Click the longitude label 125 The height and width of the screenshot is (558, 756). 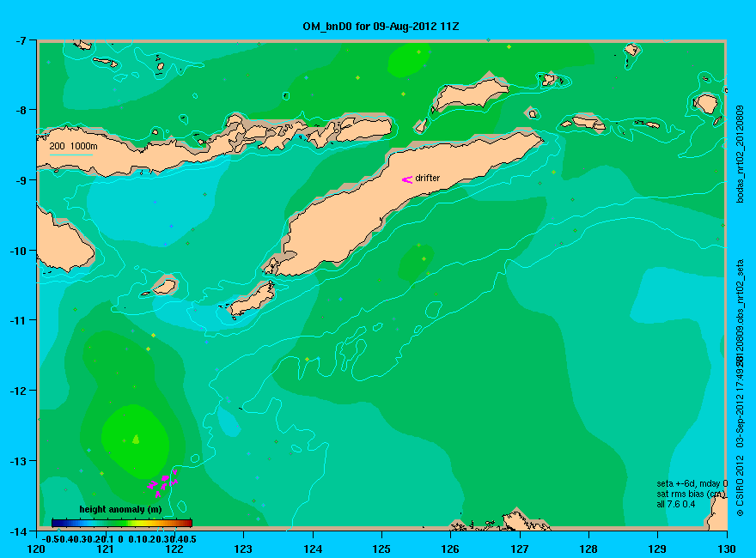coord(381,549)
